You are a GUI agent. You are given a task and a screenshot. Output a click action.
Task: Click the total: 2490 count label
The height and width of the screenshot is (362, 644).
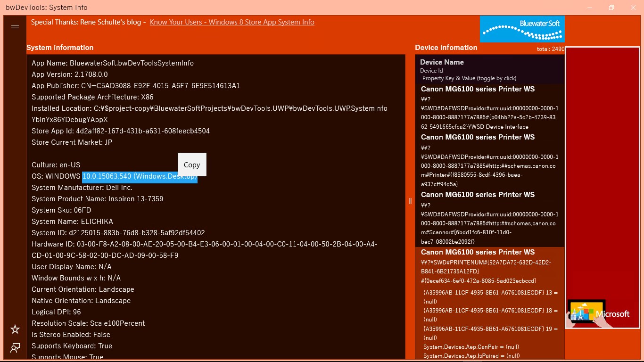click(x=551, y=49)
